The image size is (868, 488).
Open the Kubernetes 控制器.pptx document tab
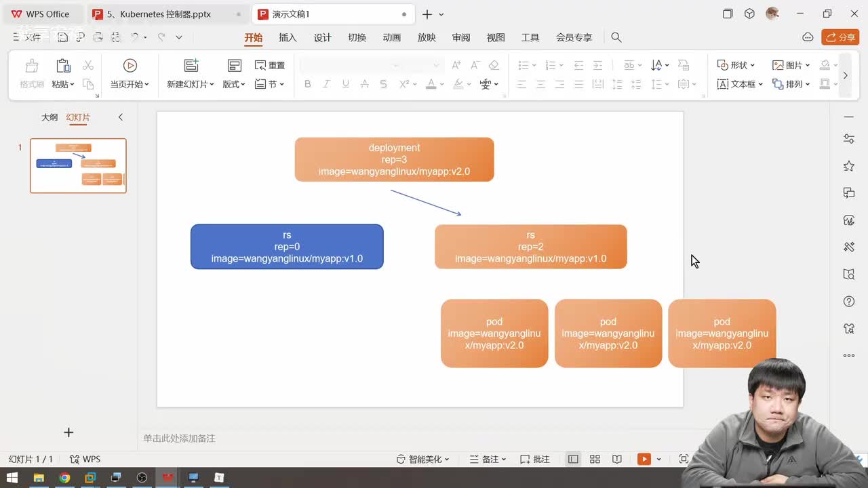[x=167, y=14]
